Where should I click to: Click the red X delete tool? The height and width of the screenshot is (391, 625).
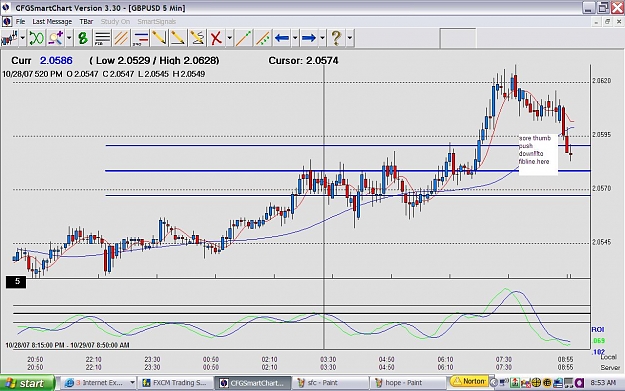[x=216, y=38]
